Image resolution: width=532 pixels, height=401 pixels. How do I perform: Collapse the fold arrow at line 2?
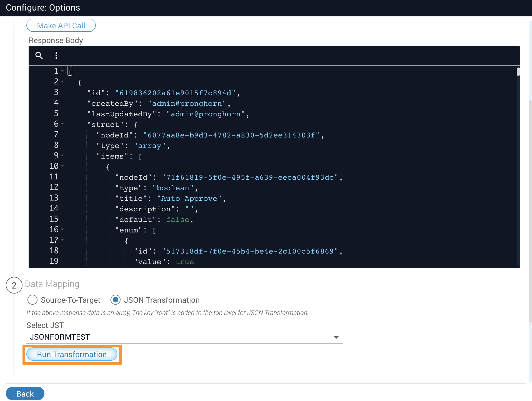[x=62, y=82]
